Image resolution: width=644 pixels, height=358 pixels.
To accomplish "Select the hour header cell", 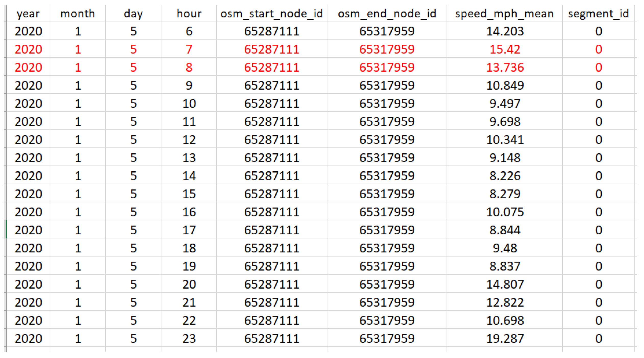I will click(x=189, y=14).
